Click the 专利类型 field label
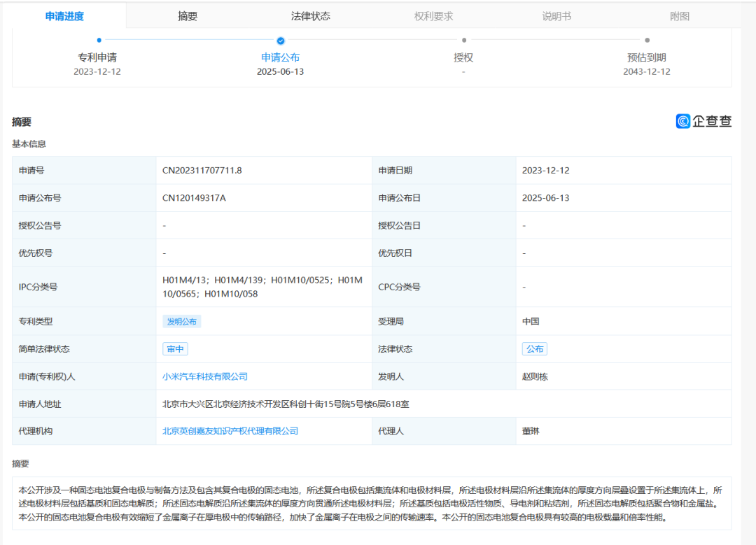This screenshot has width=756, height=545. point(35,321)
